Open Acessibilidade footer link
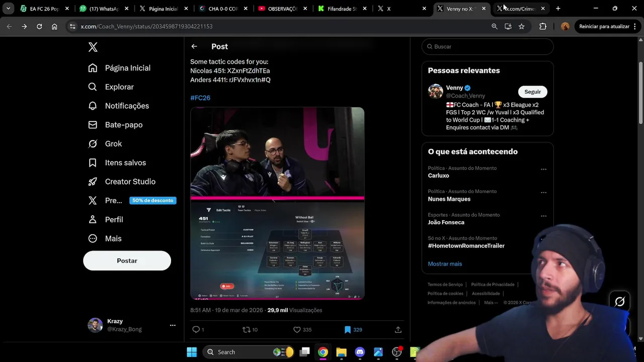This screenshot has height=362, width=644. point(486,294)
